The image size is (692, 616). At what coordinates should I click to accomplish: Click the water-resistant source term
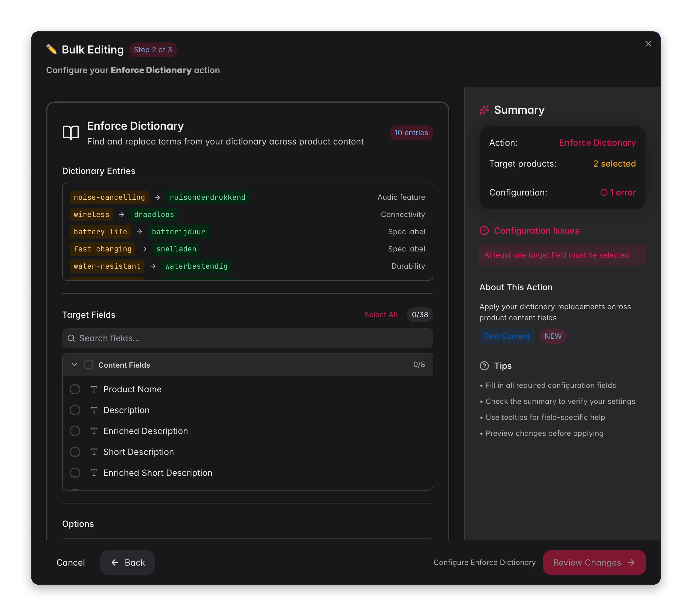107,266
